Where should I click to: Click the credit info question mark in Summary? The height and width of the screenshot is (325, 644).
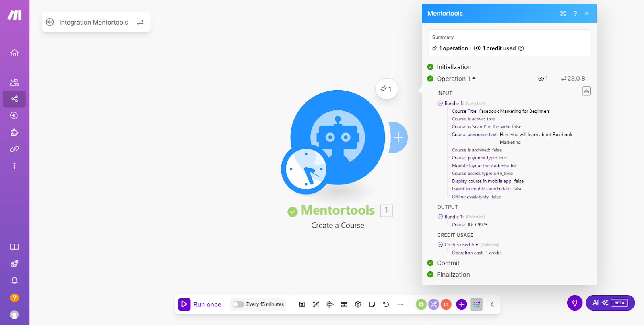pyautogui.click(x=521, y=48)
